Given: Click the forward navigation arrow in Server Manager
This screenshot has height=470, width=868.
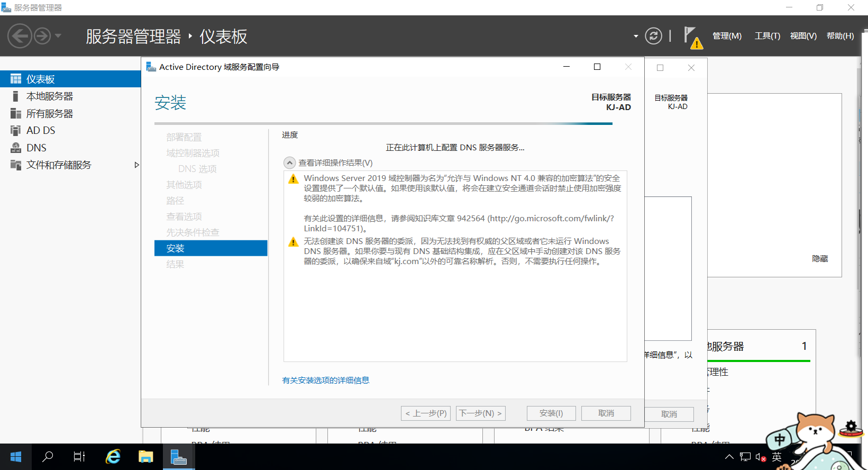Looking at the screenshot, I should (x=42, y=36).
